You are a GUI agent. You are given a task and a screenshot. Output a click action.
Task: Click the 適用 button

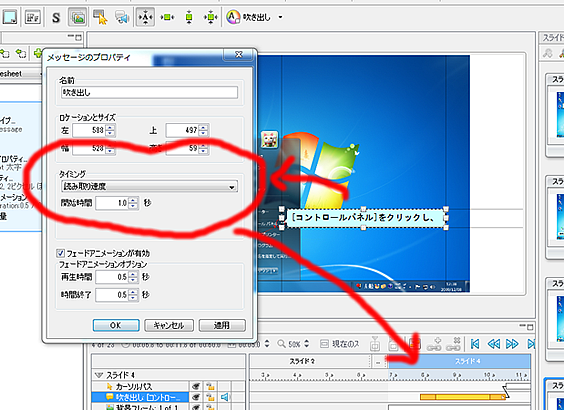222,325
